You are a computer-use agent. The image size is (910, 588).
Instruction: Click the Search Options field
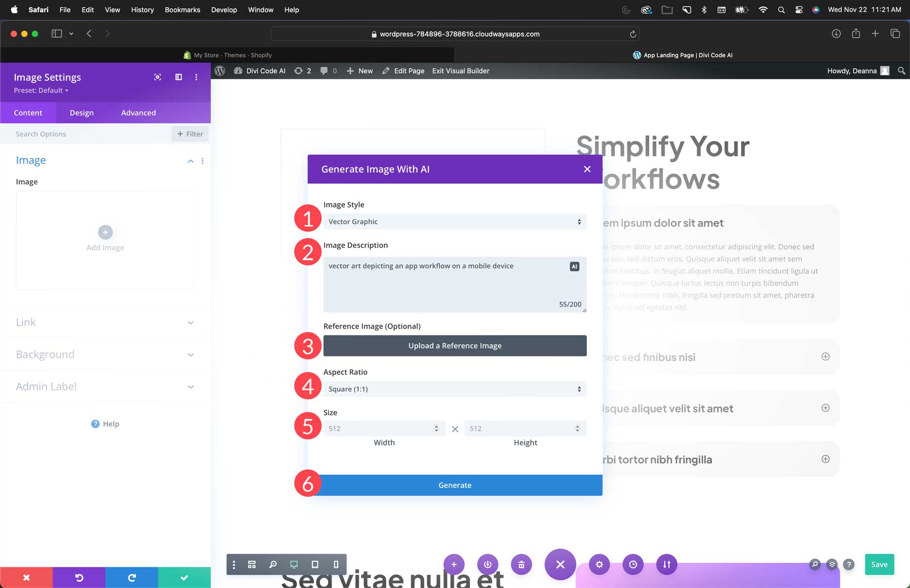tap(86, 134)
